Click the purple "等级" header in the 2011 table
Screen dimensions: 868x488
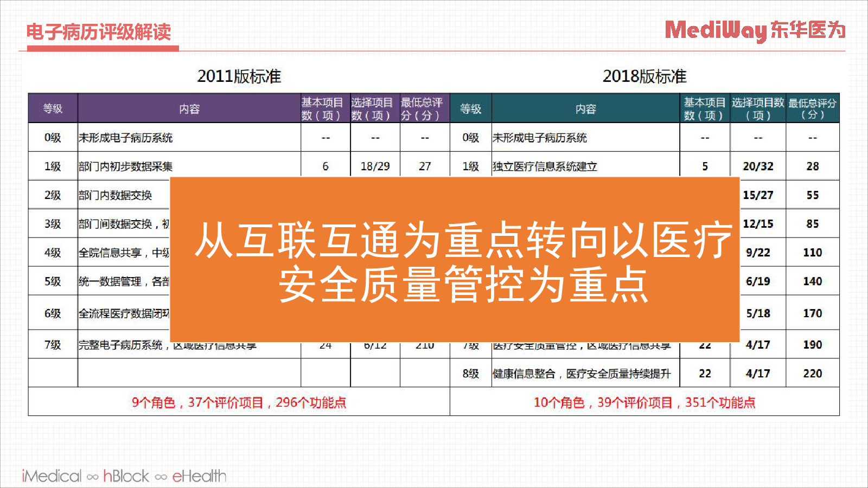[x=53, y=108]
